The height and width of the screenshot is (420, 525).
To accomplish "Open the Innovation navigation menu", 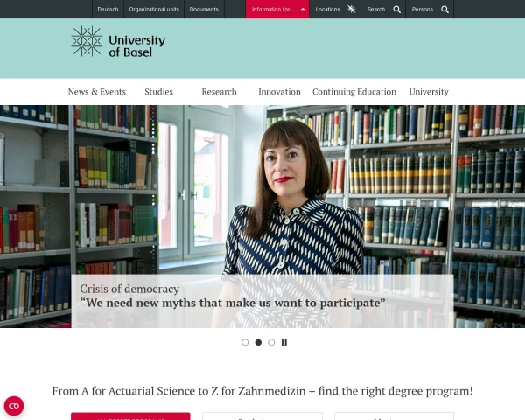I will (279, 92).
